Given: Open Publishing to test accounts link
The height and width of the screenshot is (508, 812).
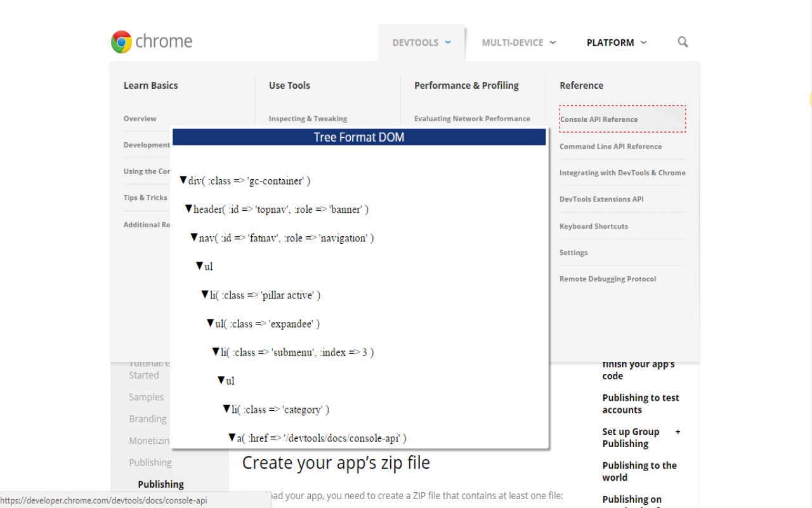Looking at the screenshot, I should (x=641, y=404).
